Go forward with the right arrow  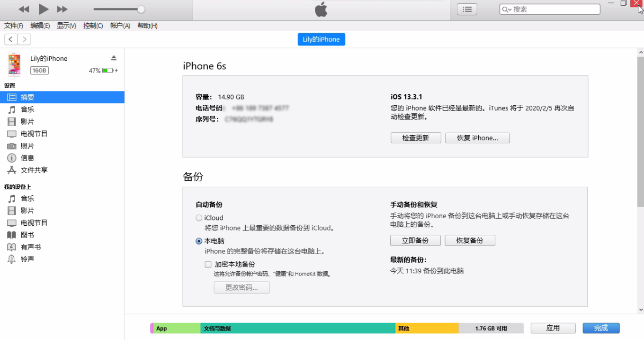click(24, 39)
